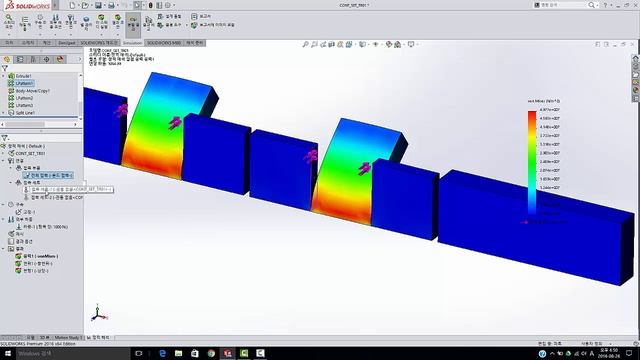640x360 pixels.
Task: Open the Hide/Show Items view icon
Action: pos(376,44)
